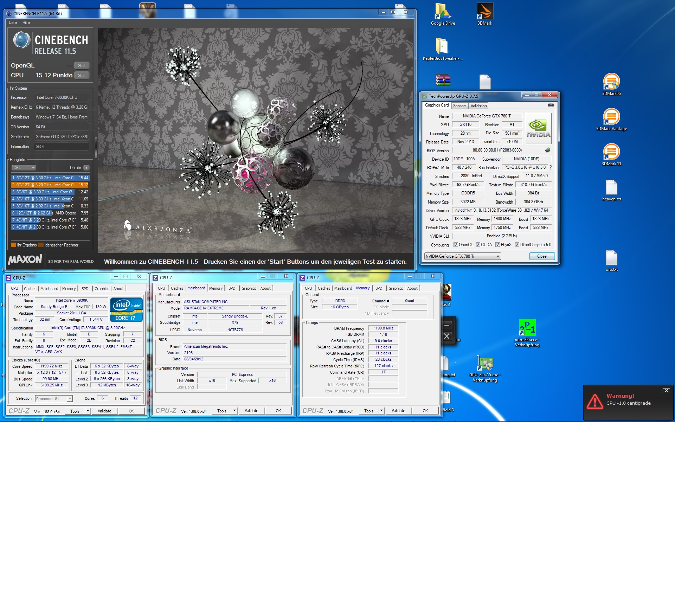Select ranking row 1 with score 15.44
The height and width of the screenshot is (616, 675).
pyautogui.click(x=50, y=178)
